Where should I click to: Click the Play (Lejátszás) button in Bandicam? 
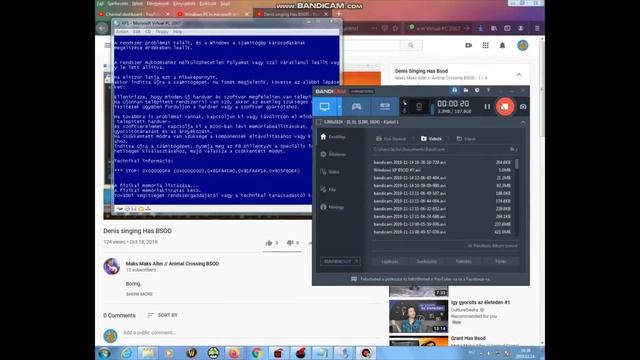pyautogui.click(x=390, y=261)
